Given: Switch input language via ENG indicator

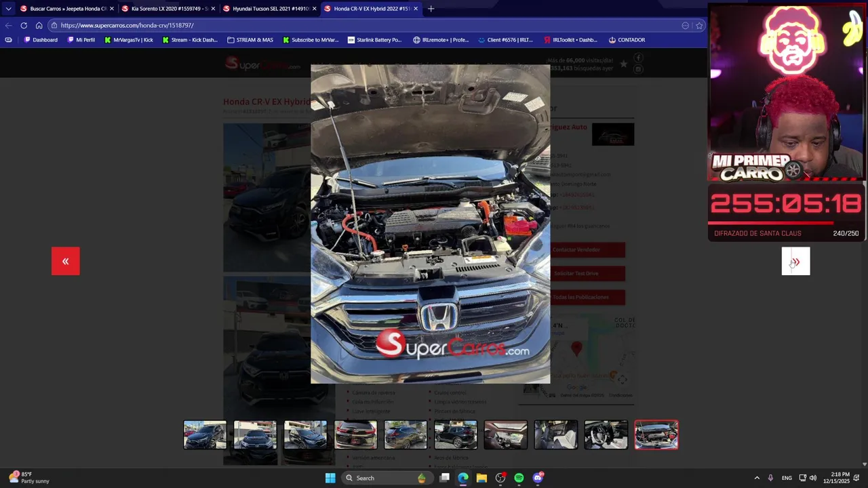Looking at the screenshot, I should [787, 478].
